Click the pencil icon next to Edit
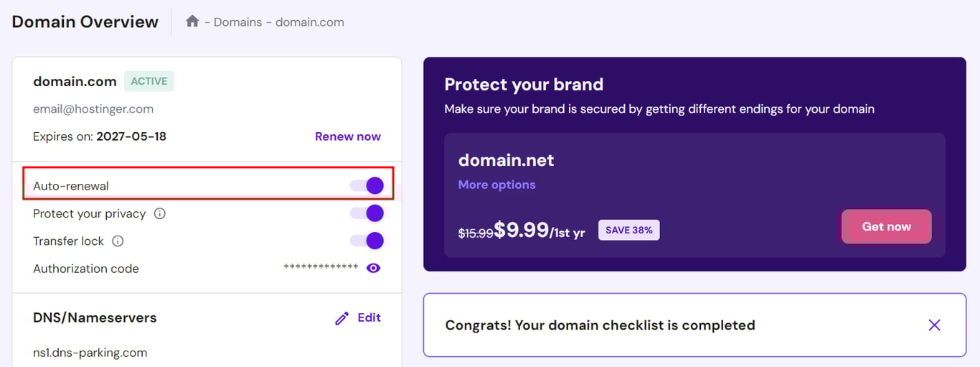This screenshot has width=980, height=367. [341, 318]
